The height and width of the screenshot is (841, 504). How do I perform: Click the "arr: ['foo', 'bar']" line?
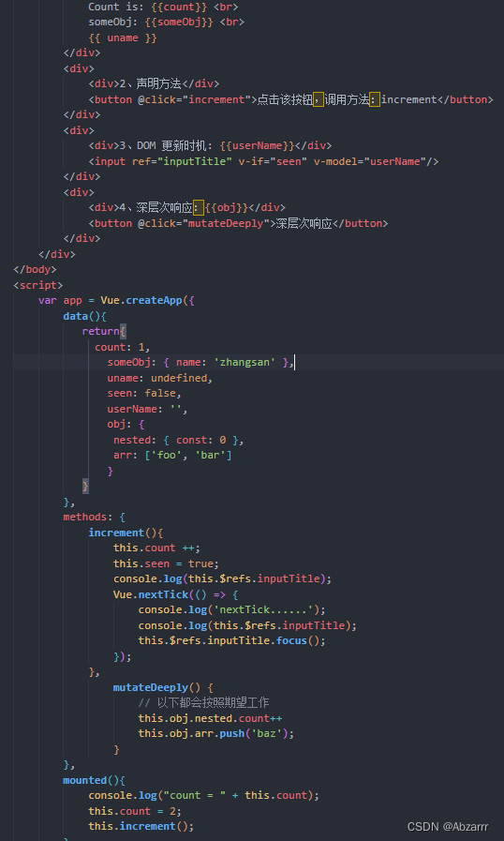click(x=172, y=456)
